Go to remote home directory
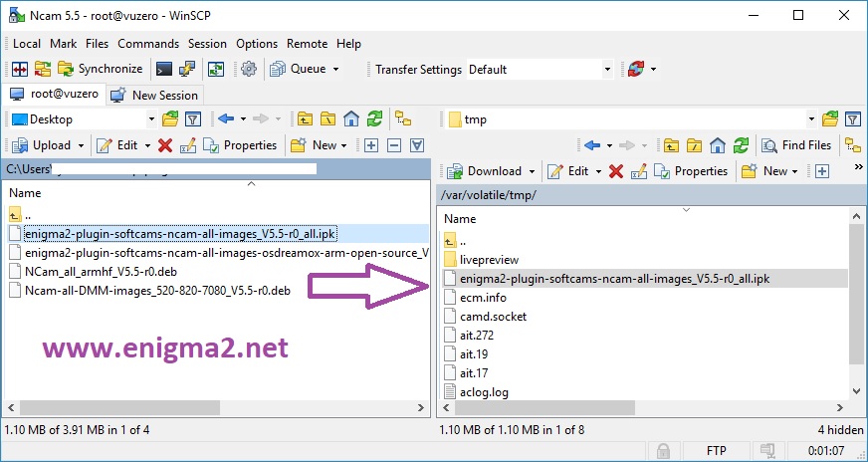The width and height of the screenshot is (868, 462). (x=718, y=145)
